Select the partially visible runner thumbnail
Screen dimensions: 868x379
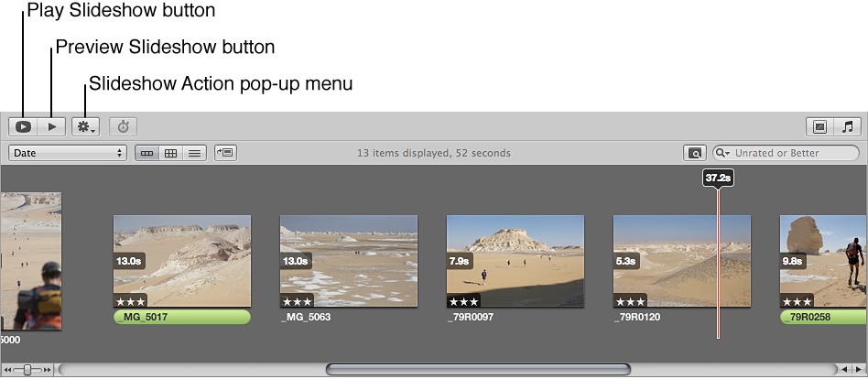[30, 261]
